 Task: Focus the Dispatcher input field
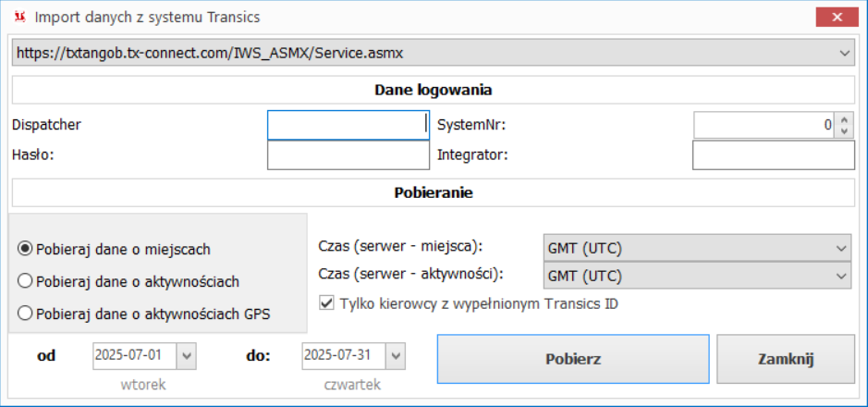tap(348, 125)
